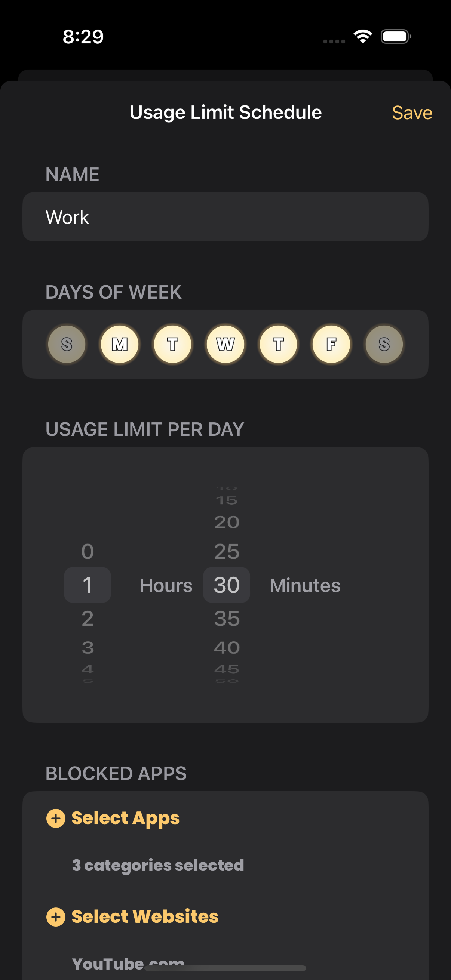
Task: Toggle the Sunday day circle
Action: click(x=67, y=344)
